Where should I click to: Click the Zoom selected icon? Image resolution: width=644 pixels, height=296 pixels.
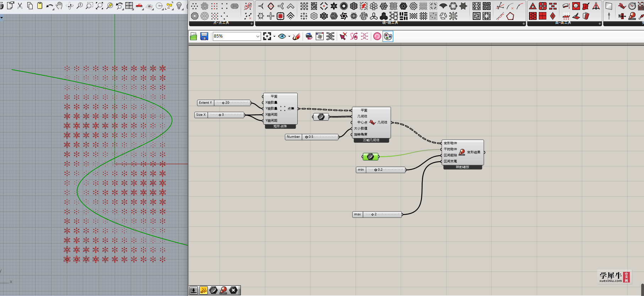(109, 6)
